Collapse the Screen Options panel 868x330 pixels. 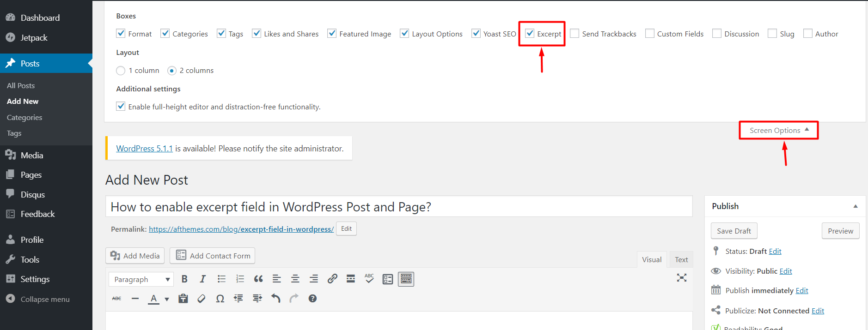coord(779,130)
